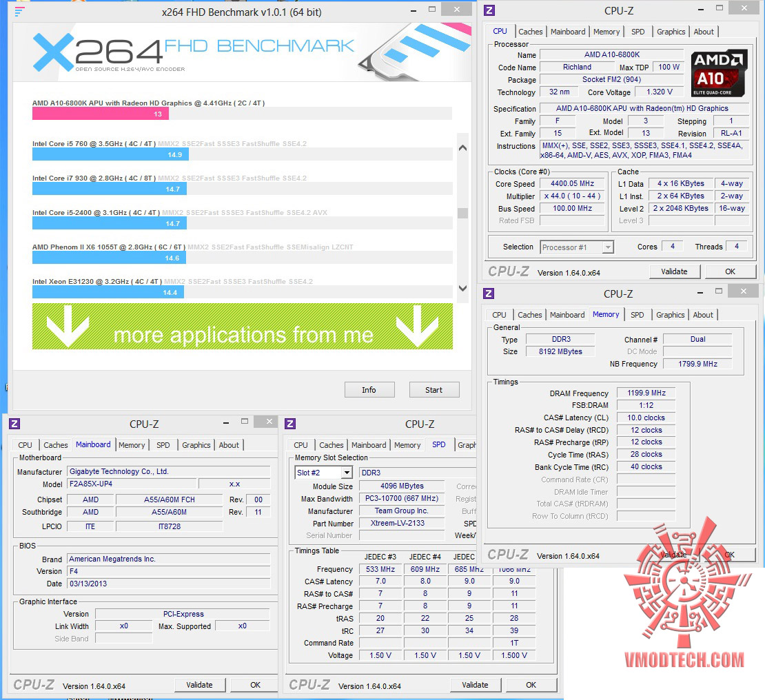Viewport: 765px width, 700px height.
Task: Click the AMD A10 processor logo
Action: (720, 72)
